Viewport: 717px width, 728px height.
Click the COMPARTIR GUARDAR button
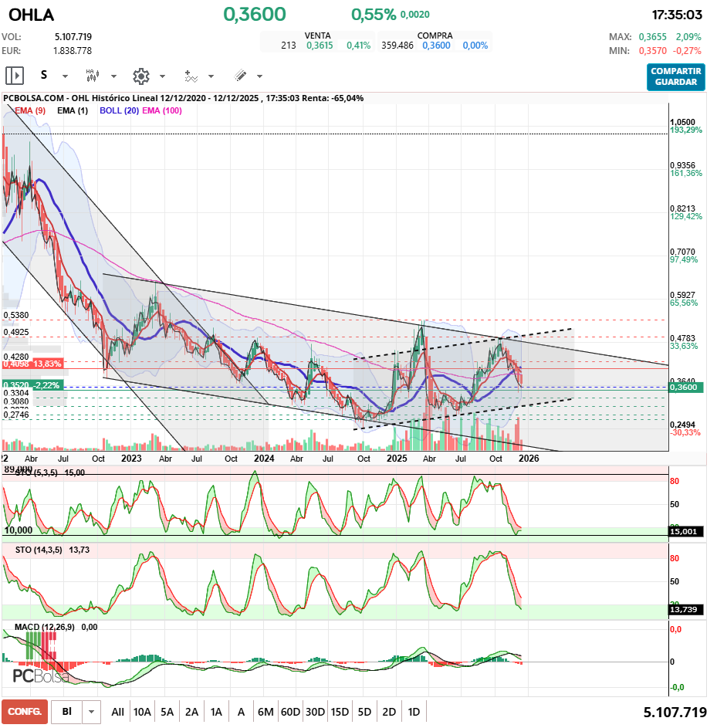coord(675,76)
